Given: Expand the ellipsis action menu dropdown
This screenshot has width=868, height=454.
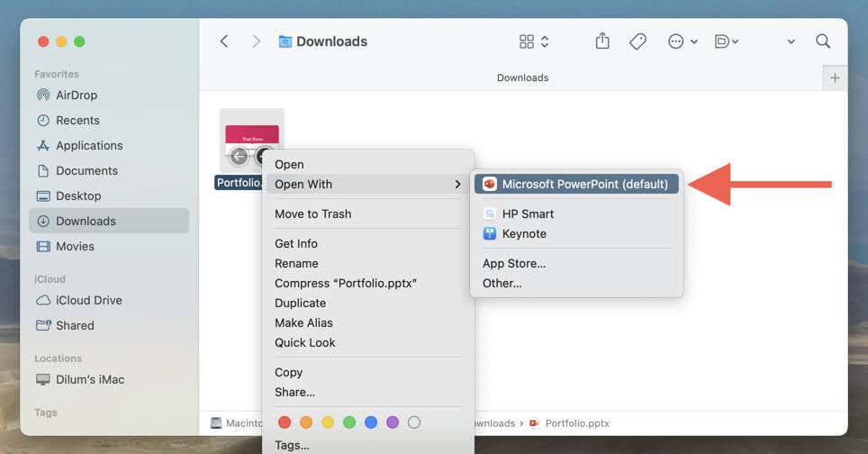Looking at the screenshot, I should click(x=683, y=41).
